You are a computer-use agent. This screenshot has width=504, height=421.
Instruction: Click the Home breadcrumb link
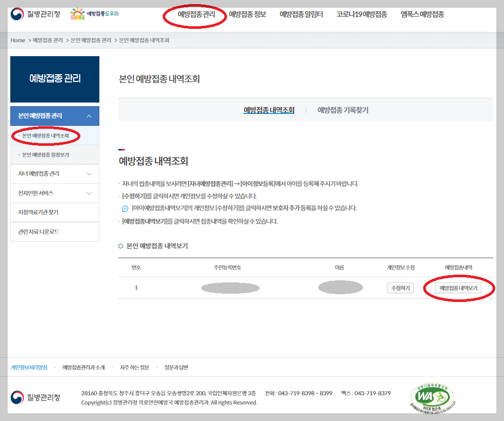click(x=18, y=39)
